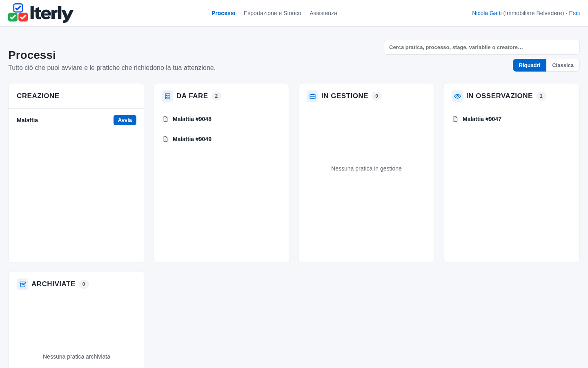Click the Processi page title

32,55
